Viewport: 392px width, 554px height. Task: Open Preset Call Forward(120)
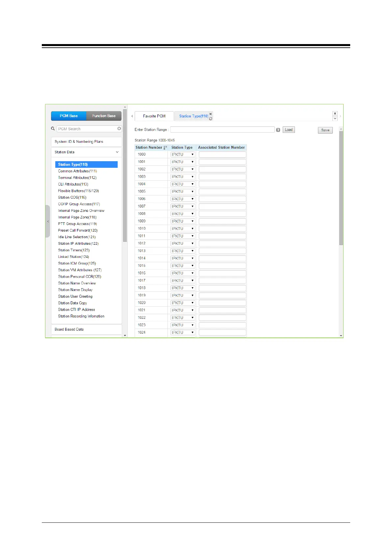pos(78,230)
